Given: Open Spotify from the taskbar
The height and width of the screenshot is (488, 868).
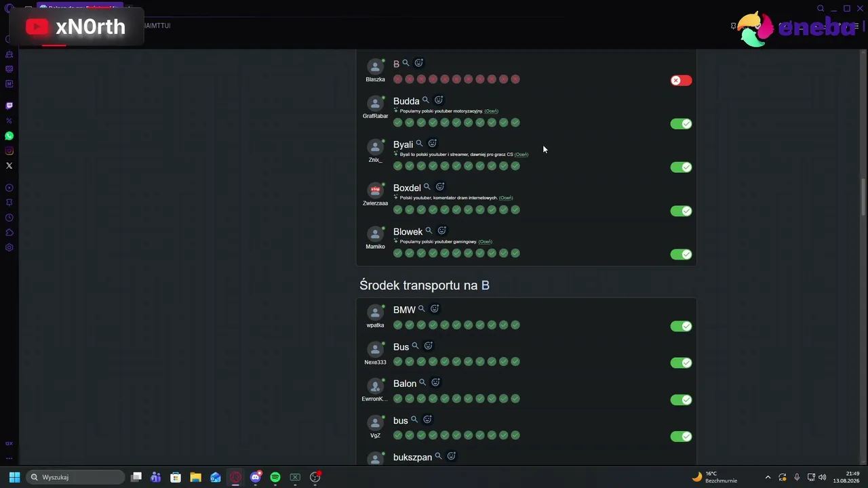Looking at the screenshot, I should click(x=275, y=477).
